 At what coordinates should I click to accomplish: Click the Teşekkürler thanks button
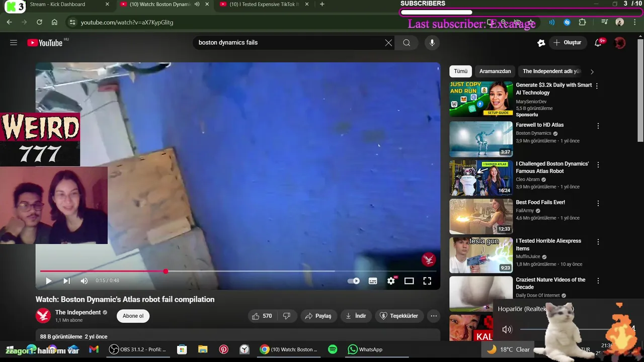point(399,316)
